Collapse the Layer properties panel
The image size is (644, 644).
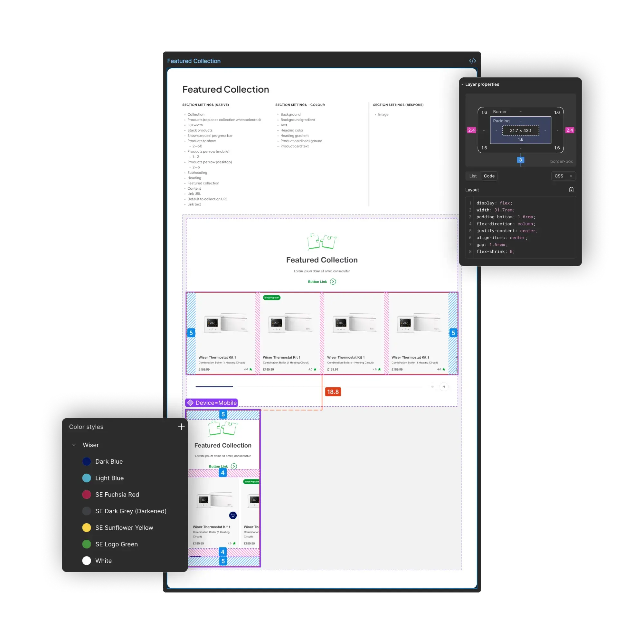click(x=462, y=84)
